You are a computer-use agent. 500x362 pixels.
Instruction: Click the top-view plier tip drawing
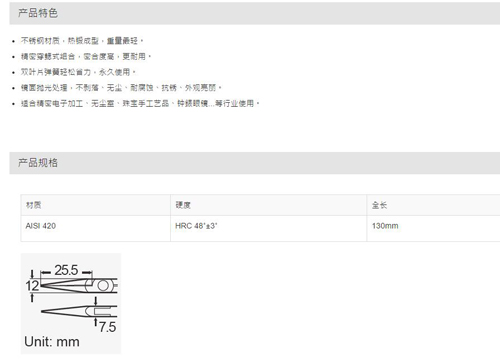(x=79, y=286)
